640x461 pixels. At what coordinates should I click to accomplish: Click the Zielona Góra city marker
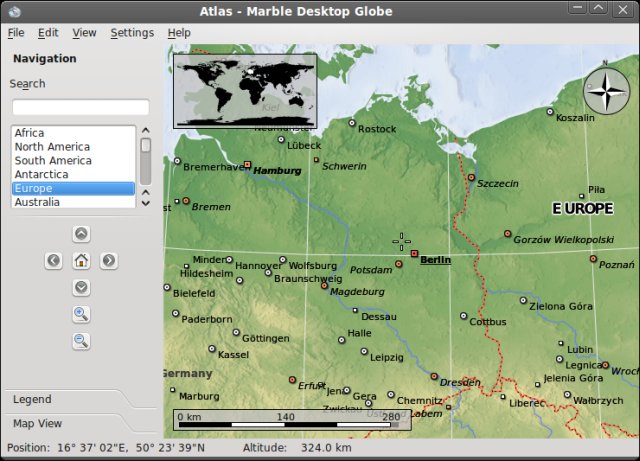(523, 301)
